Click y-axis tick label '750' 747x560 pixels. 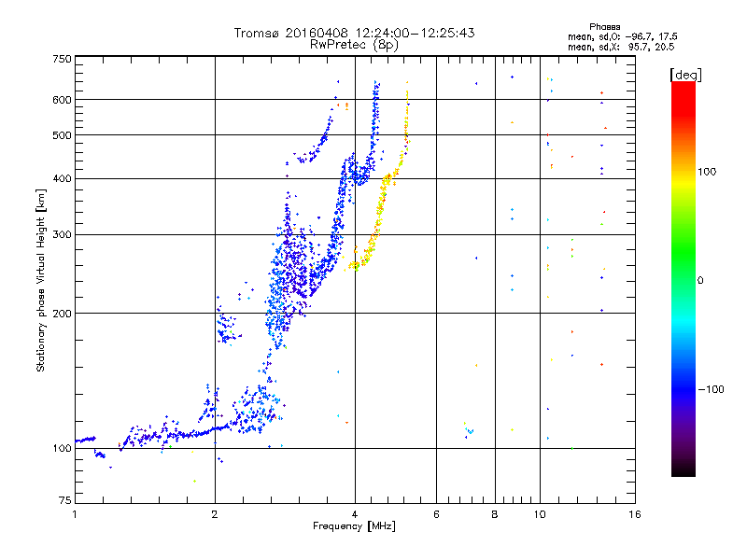[62, 59]
